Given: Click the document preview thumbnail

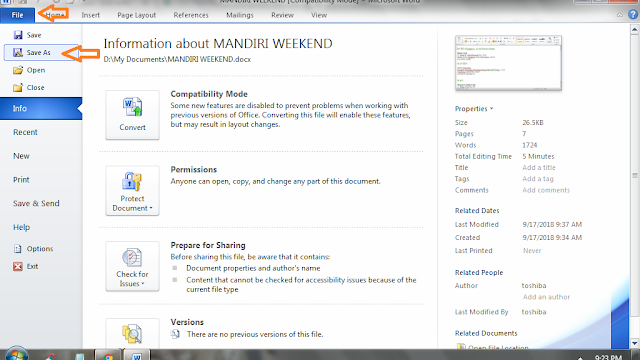Looking at the screenshot, I should 509,63.
